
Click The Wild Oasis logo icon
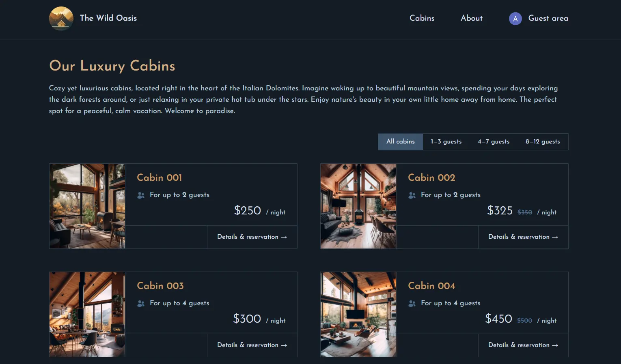click(x=61, y=19)
